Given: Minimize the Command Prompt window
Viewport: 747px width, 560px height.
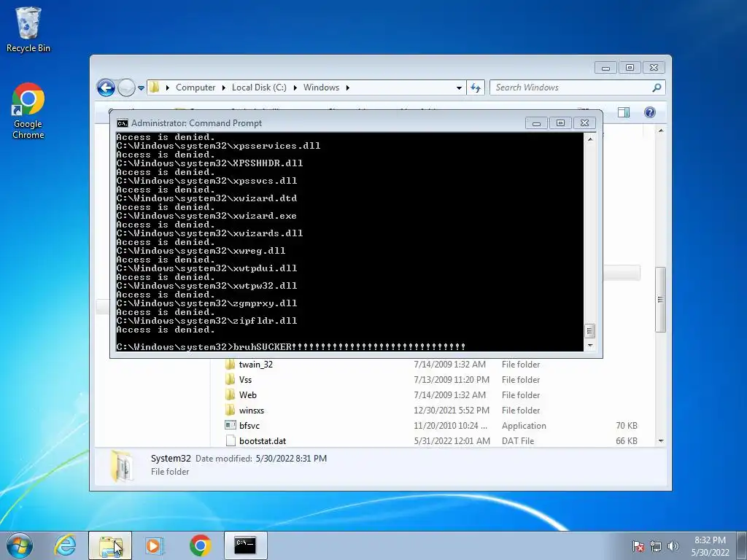Looking at the screenshot, I should [x=536, y=123].
